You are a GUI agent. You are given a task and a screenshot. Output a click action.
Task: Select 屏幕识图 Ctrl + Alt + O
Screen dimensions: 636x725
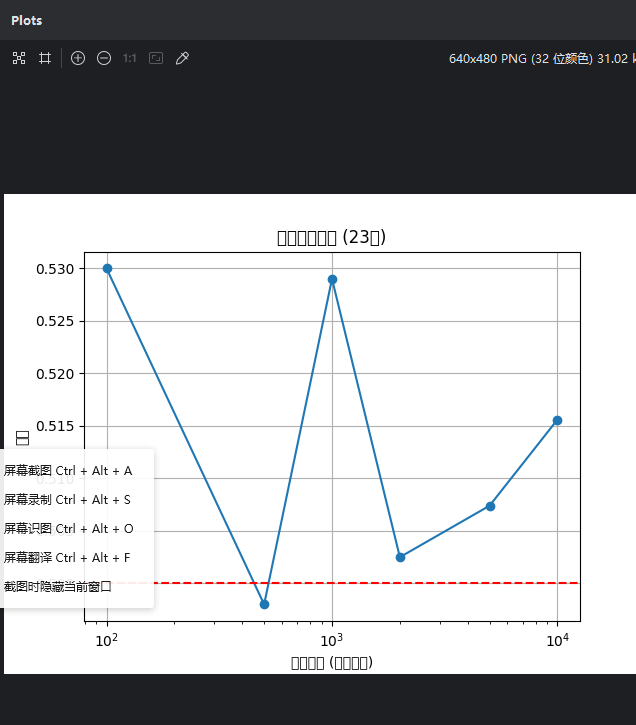tap(68, 528)
